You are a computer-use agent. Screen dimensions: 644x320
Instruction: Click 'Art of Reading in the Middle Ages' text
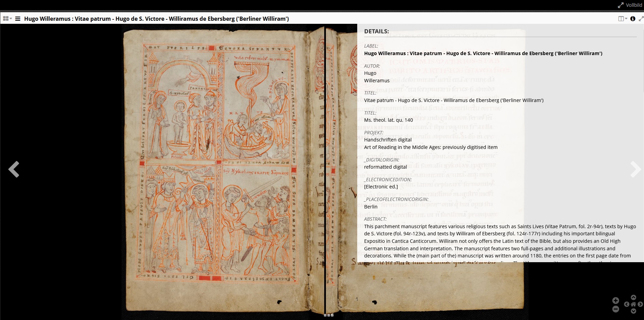pyautogui.click(x=431, y=147)
